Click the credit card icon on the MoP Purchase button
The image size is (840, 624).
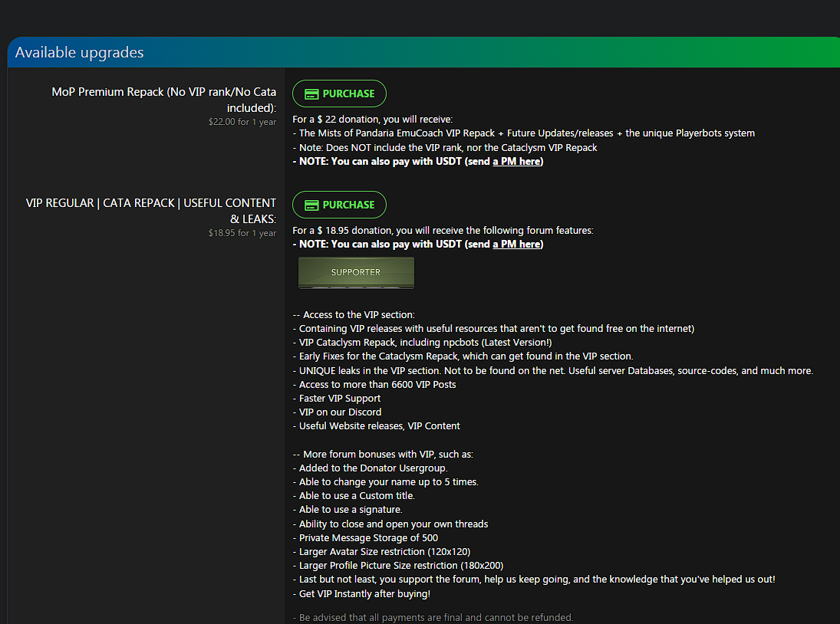(311, 94)
